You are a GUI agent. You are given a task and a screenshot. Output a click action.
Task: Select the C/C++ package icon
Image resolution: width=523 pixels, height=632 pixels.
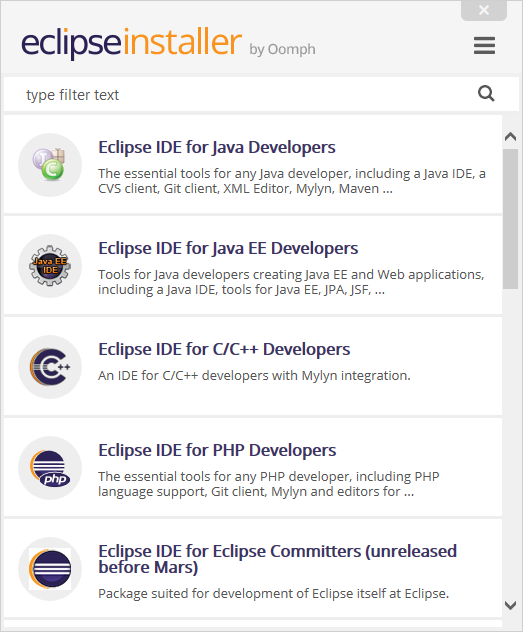pos(50,367)
